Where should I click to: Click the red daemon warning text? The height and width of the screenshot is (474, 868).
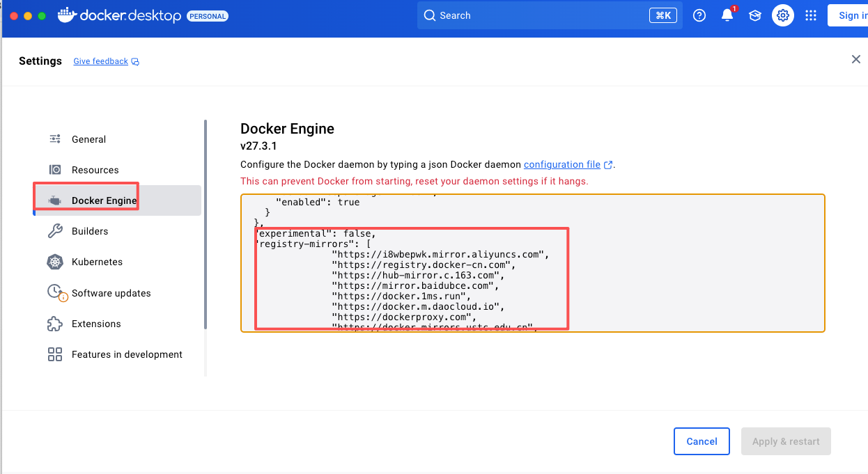pos(414,181)
